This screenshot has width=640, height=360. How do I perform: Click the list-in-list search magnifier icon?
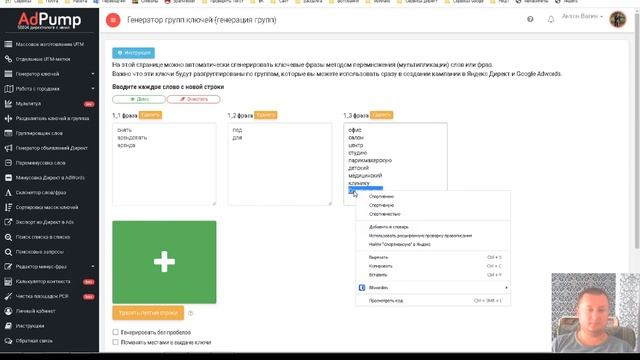pos(8,237)
